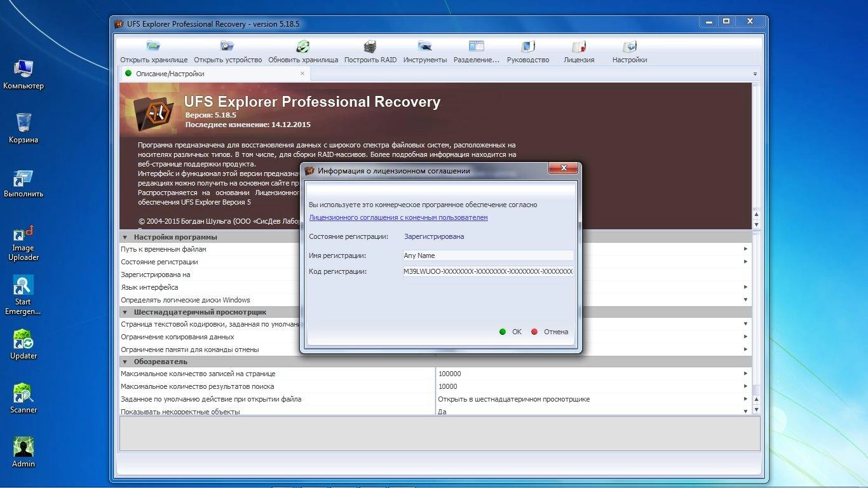Image resolution: width=868 pixels, height=488 pixels.
Task: Select Scanner desktop icon
Action: 24,398
